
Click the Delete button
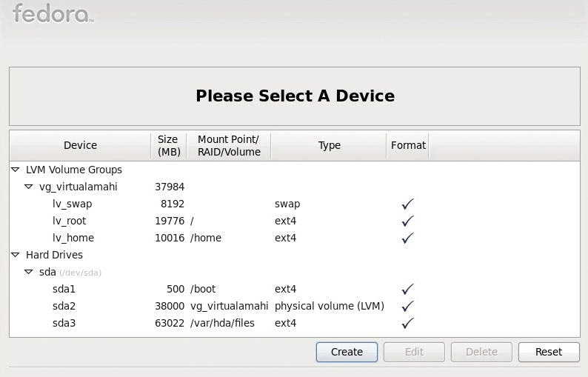pos(481,352)
